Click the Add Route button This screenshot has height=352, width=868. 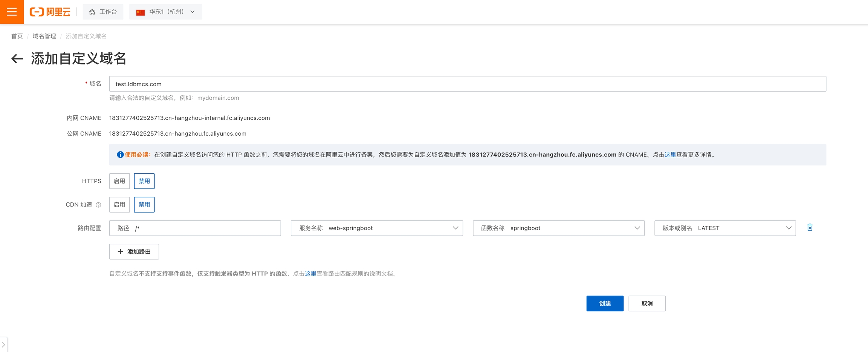pyautogui.click(x=134, y=251)
